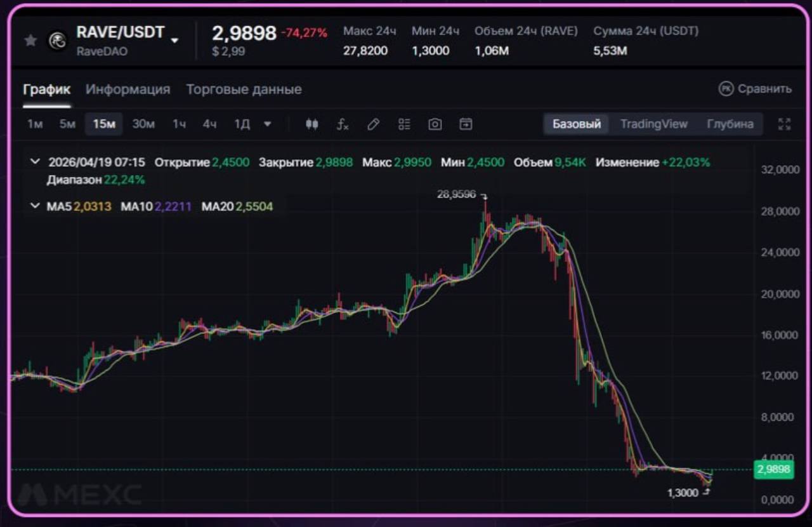Click the Макс 24ч value 27,8200
812x527 pixels.
pyautogui.click(x=365, y=51)
